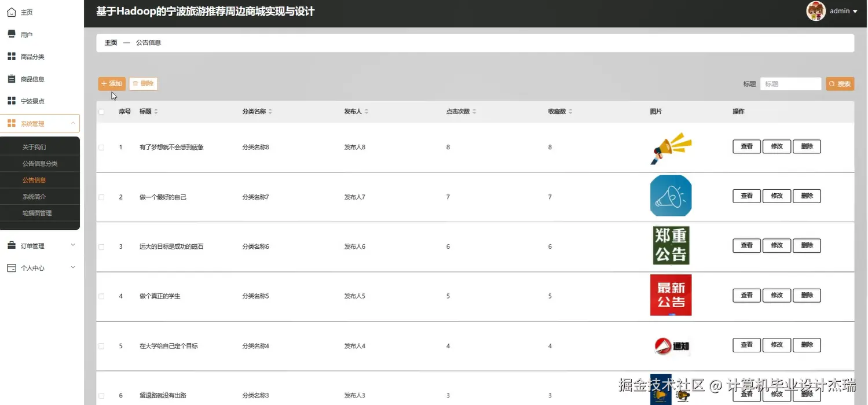This screenshot has height=405, width=868.
Task: Open 最新公告 red image in row 4
Action: 671,295
